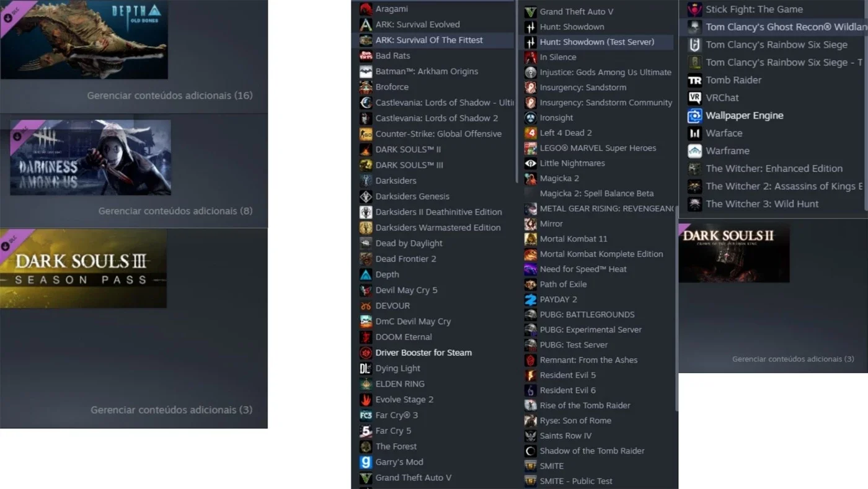Open Gerenciar conteúdos adicionais (16) link

point(170,96)
